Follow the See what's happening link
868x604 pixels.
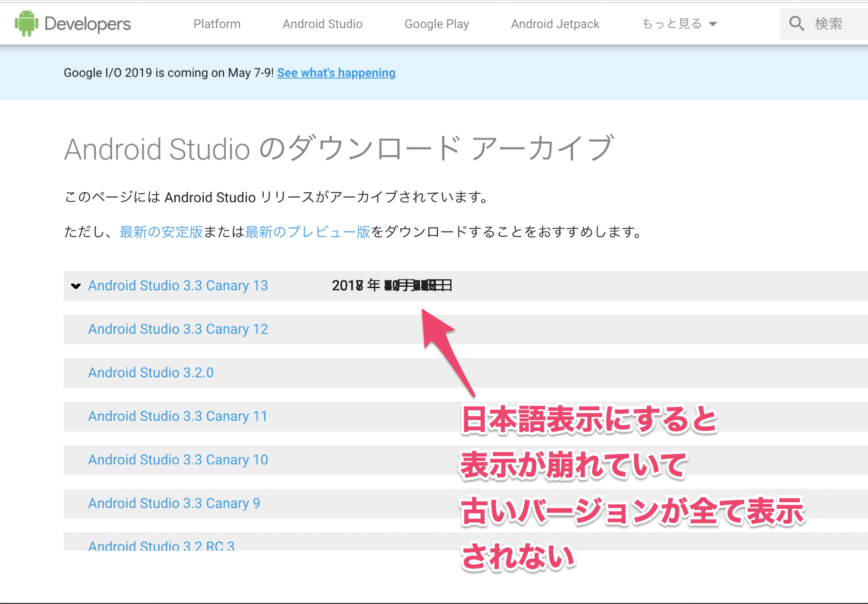pos(336,73)
